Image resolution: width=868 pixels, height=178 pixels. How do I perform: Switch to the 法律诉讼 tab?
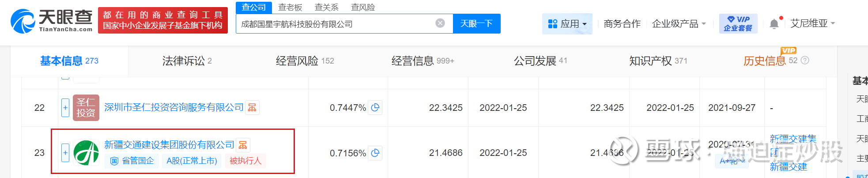click(x=187, y=61)
